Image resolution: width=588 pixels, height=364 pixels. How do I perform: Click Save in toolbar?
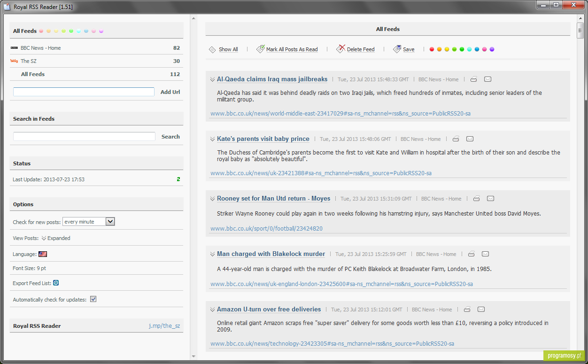(409, 49)
